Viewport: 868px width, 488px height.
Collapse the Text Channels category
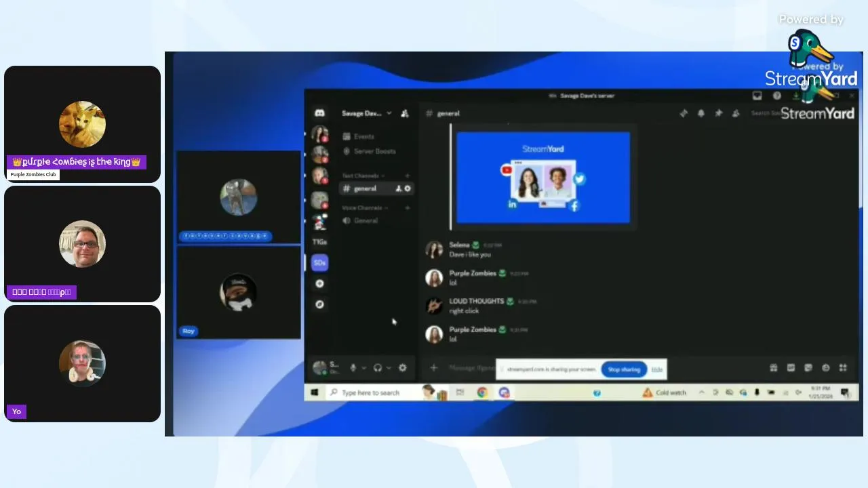364,176
